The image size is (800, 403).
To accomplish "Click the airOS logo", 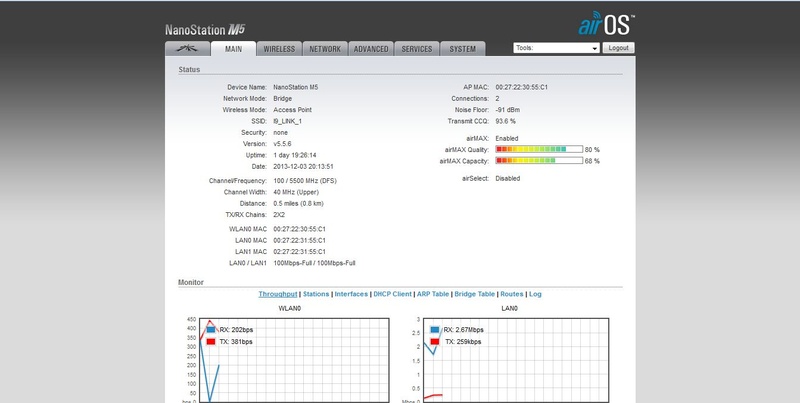I will tap(604, 24).
